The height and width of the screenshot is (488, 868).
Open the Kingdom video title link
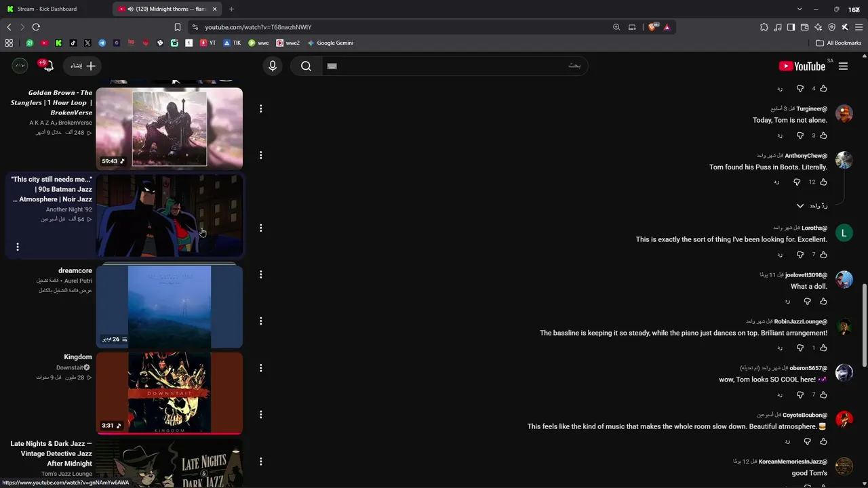click(78, 357)
